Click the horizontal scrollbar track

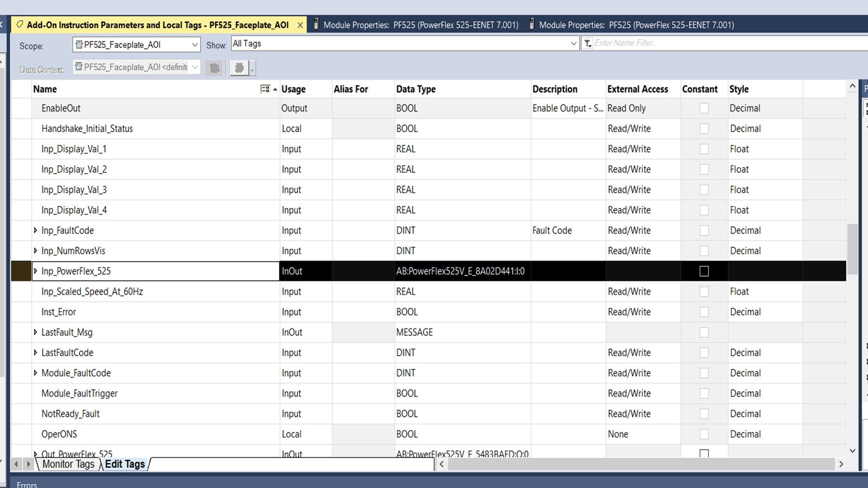coord(641,464)
